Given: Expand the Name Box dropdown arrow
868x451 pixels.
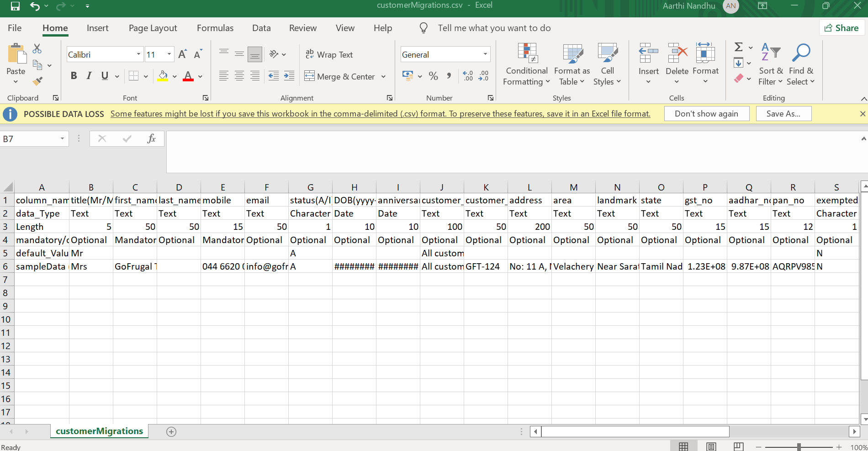Looking at the screenshot, I should point(62,138).
